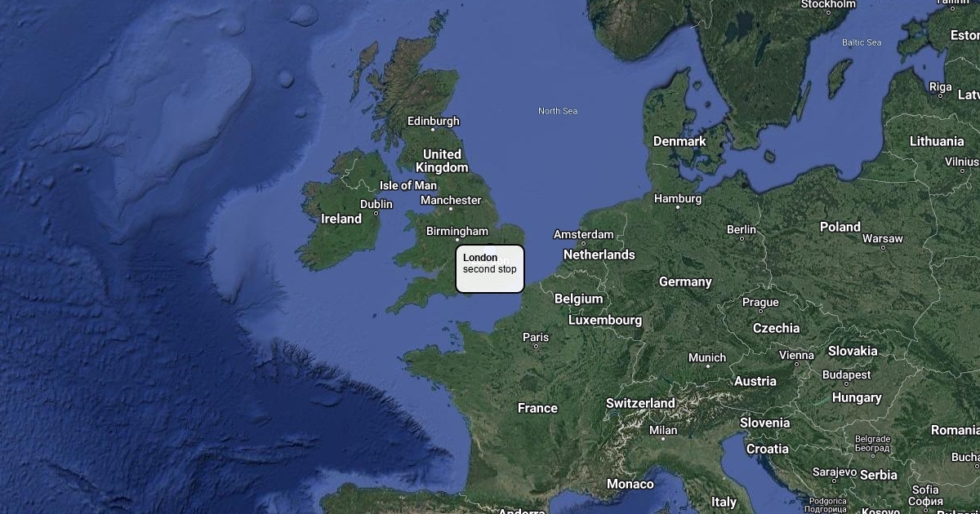Click the Manchester city label
This screenshot has width=980, height=514.
coord(451,200)
